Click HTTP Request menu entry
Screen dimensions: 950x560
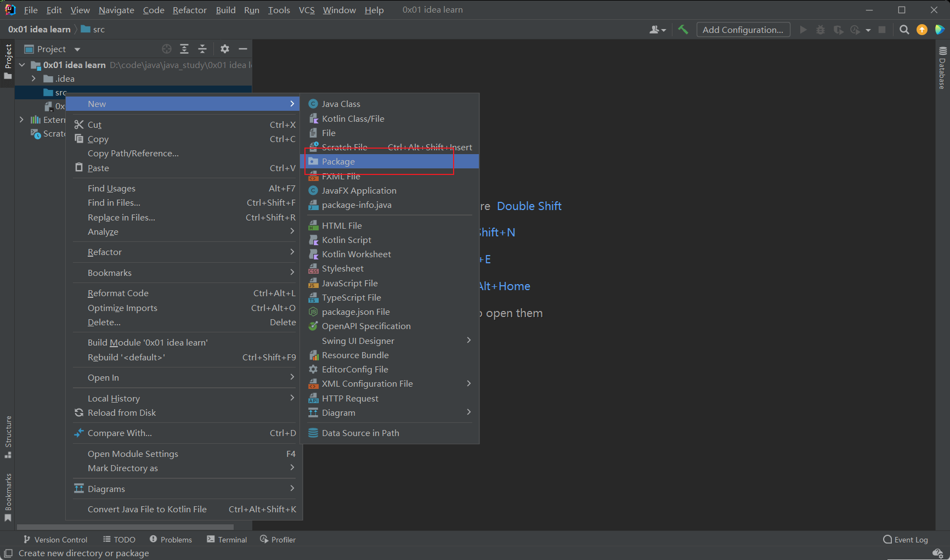389,398
